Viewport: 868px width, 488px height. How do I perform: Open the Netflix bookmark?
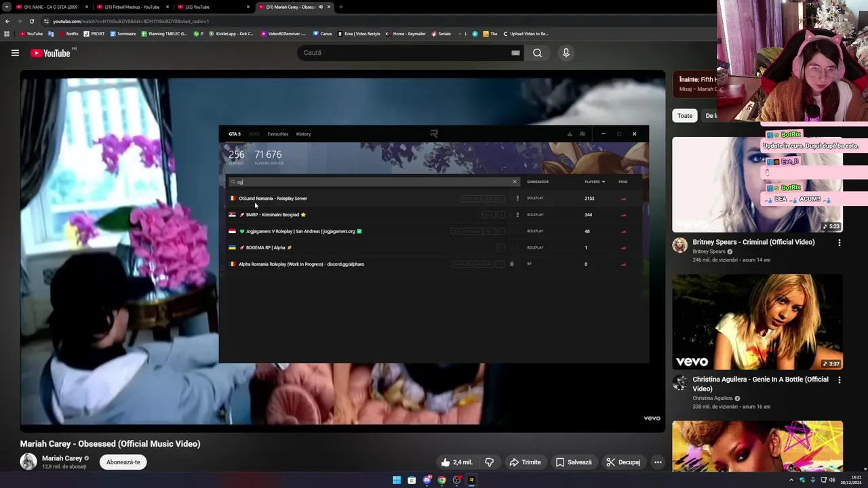coord(68,34)
